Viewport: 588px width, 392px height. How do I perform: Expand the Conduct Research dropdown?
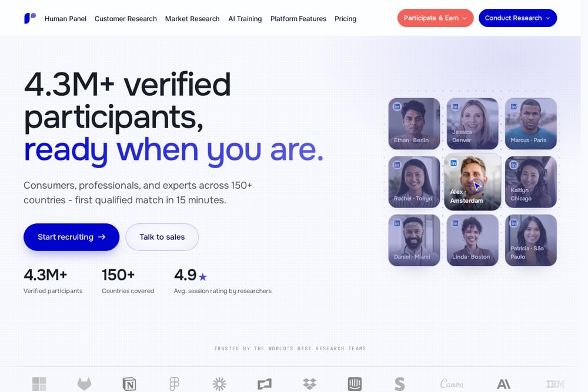[x=517, y=18]
